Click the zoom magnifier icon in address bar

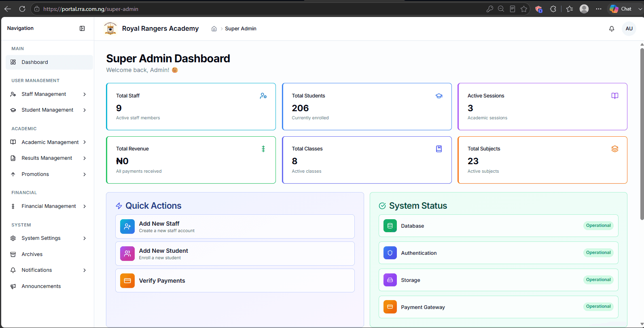pos(501,9)
